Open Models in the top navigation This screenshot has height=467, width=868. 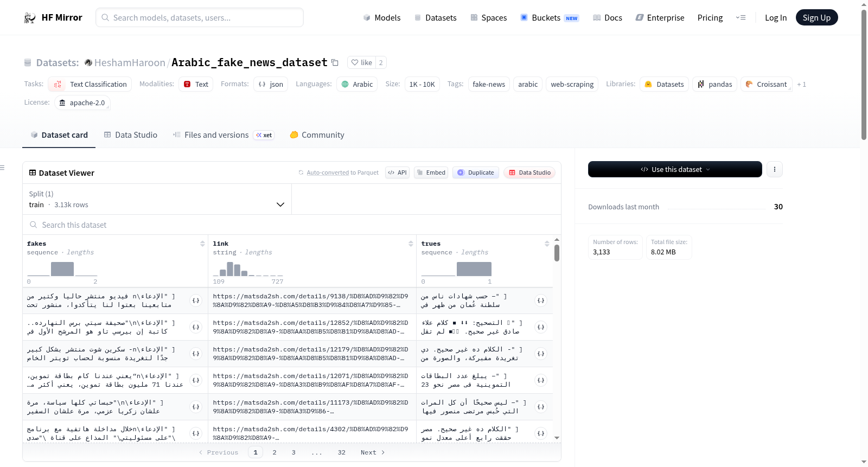(x=381, y=18)
